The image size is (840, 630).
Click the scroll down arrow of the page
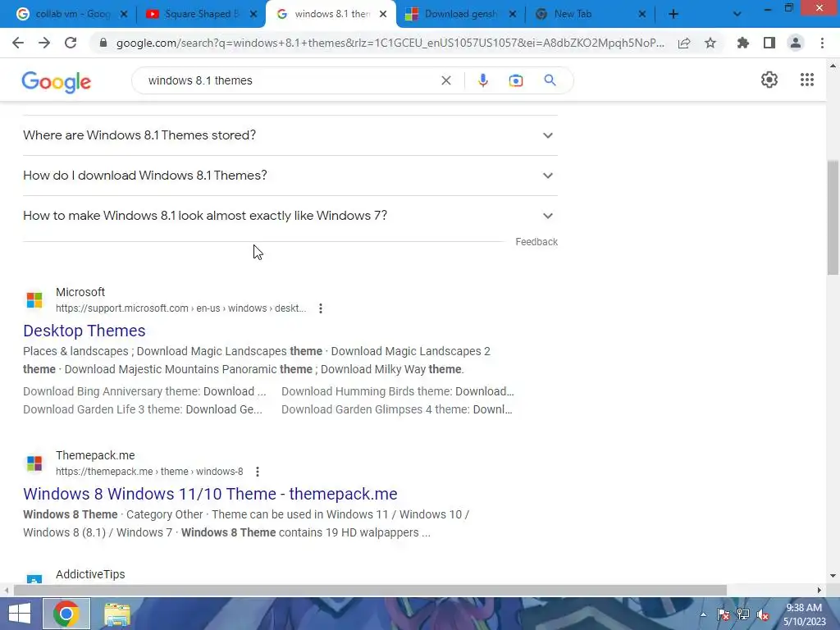pos(833,576)
